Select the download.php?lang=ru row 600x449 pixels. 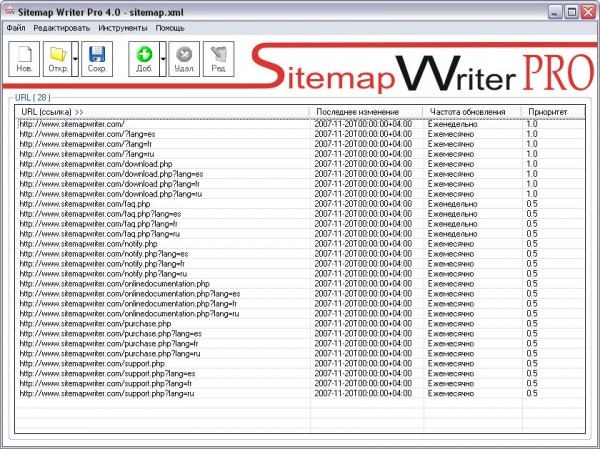(x=301, y=194)
